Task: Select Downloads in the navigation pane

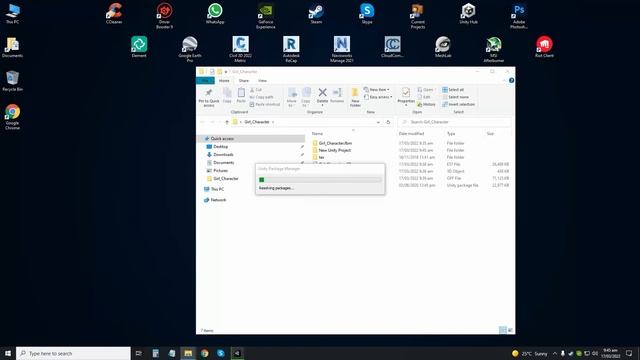Action: point(220,155)
